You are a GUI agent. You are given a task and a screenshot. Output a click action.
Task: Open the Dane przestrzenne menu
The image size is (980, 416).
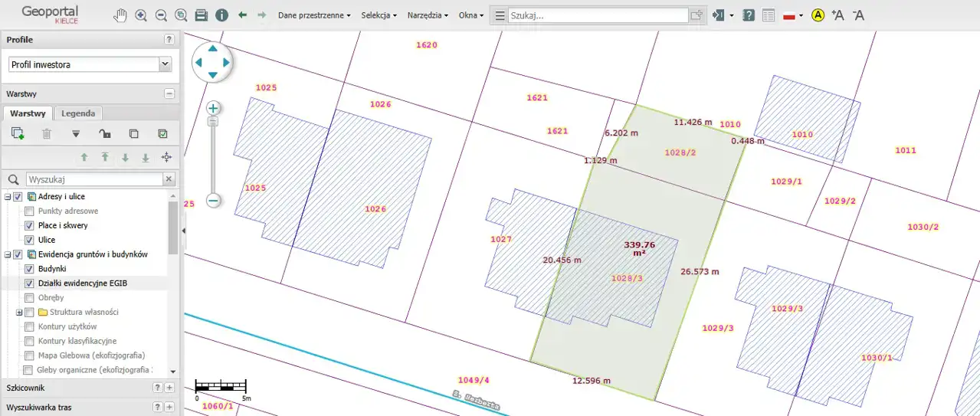314,15
